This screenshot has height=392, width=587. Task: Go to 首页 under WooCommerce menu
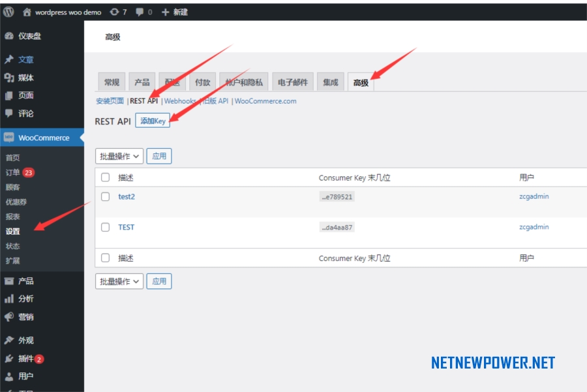(x=13, y=158)
